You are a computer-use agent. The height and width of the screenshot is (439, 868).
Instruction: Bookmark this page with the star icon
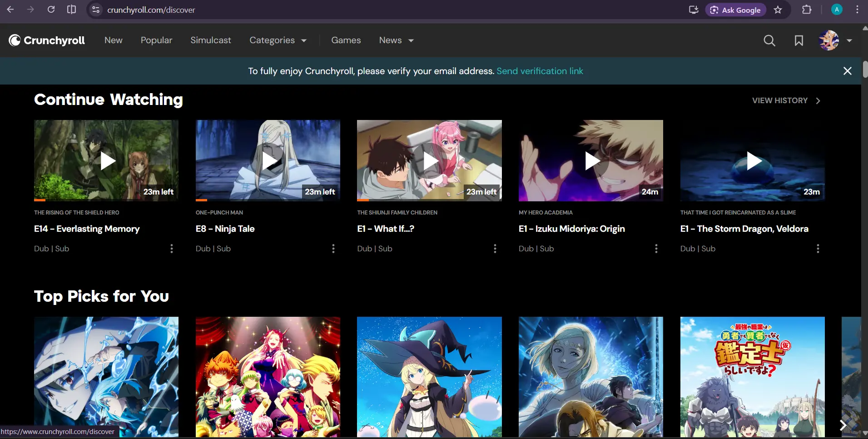pyautogui.click(x=778, y=10)
